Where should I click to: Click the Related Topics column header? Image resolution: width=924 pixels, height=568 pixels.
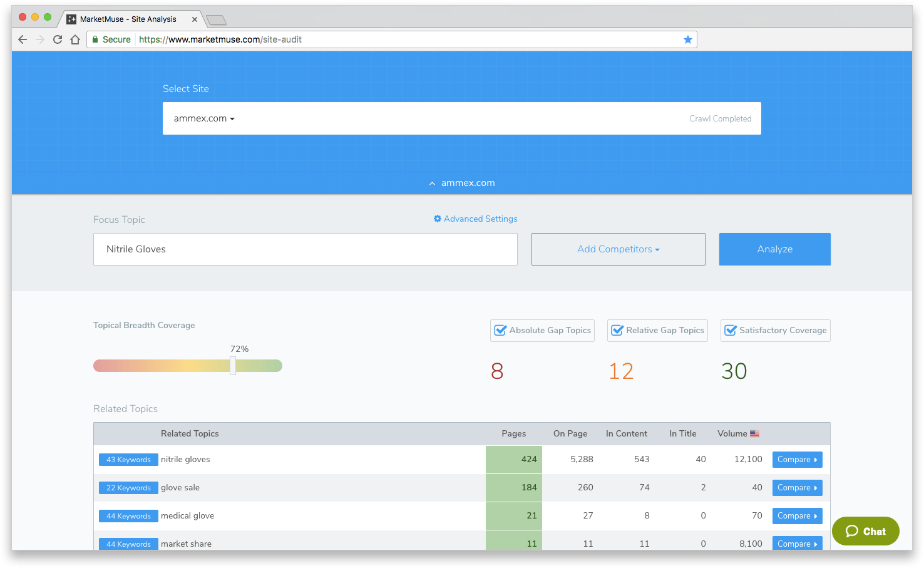coord(190,433)
